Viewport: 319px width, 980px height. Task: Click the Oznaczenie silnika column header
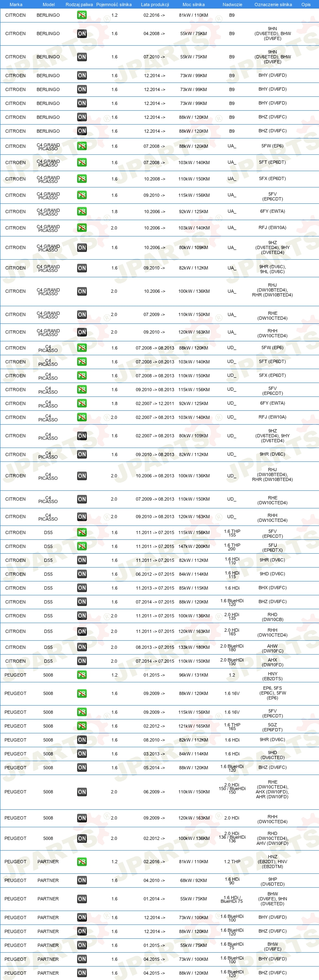(x=273, y=4)
